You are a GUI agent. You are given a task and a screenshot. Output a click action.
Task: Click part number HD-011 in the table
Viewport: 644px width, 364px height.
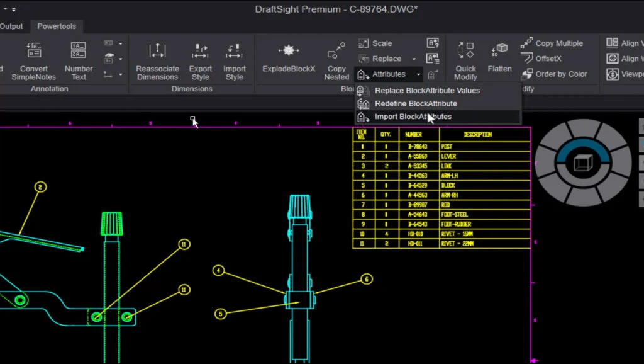pos(415,244)
